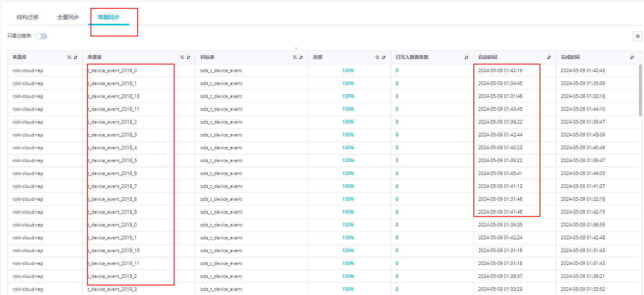The width and height of the screenshot is (644, 295).
Task: Click ods_t_device_event in t_device_event_2018_1 row
Action: tap(221, 83)
